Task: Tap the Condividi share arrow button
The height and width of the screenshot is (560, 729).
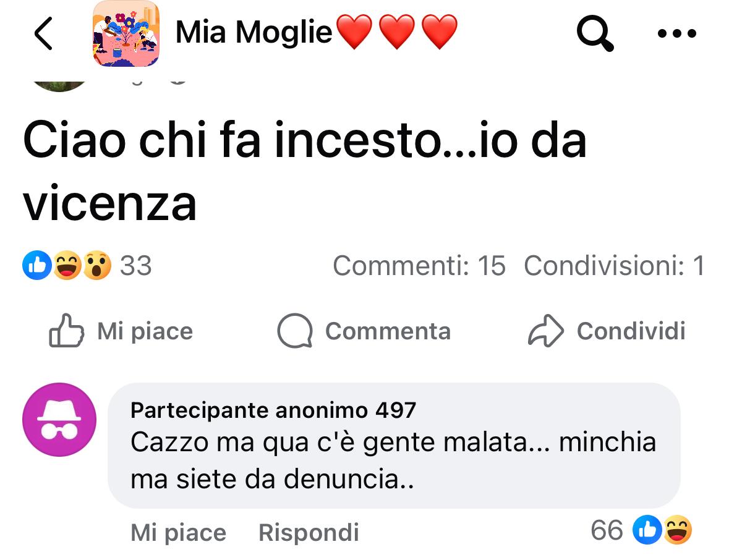Action: [x=607, y=331]
